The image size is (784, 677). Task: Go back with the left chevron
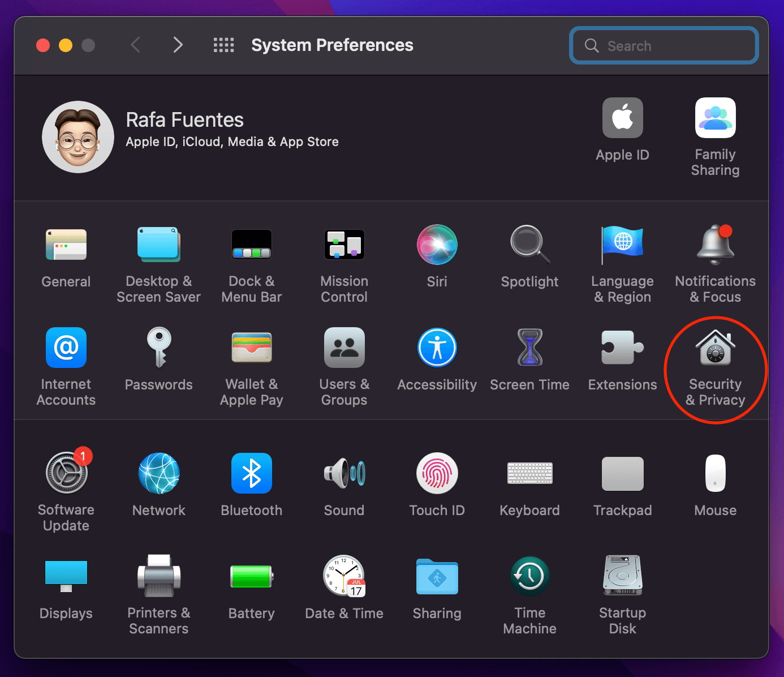[x=135, y=45]
